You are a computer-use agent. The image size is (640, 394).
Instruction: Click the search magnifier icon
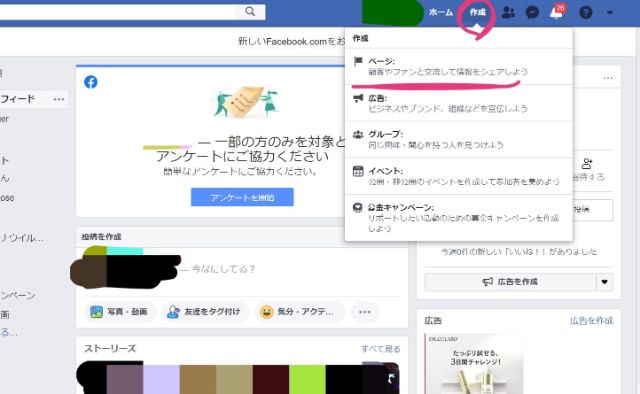[250, 11]
